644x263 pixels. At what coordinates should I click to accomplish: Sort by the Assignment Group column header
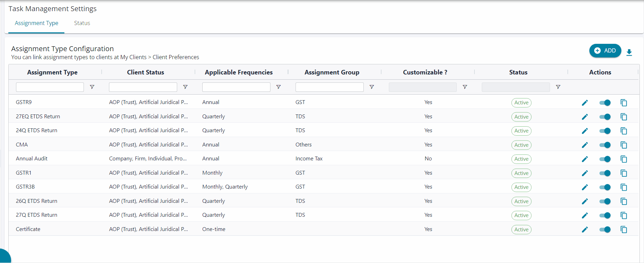pos(332,72)
